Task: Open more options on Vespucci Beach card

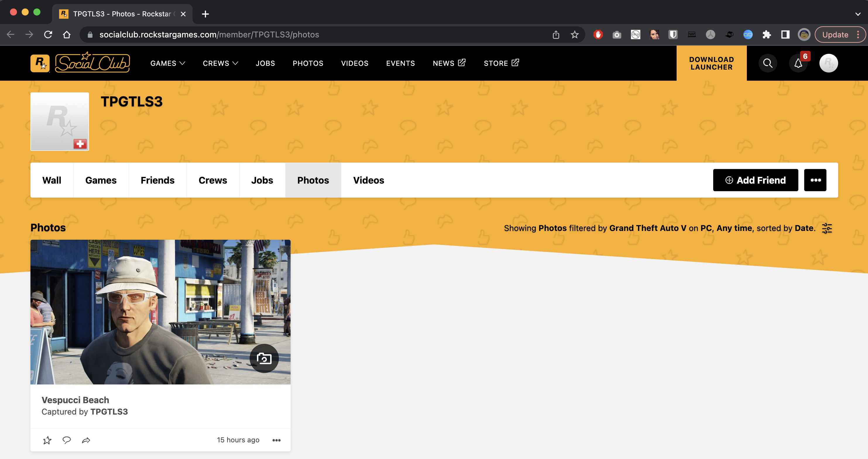Action: click(x=276, y=440)
